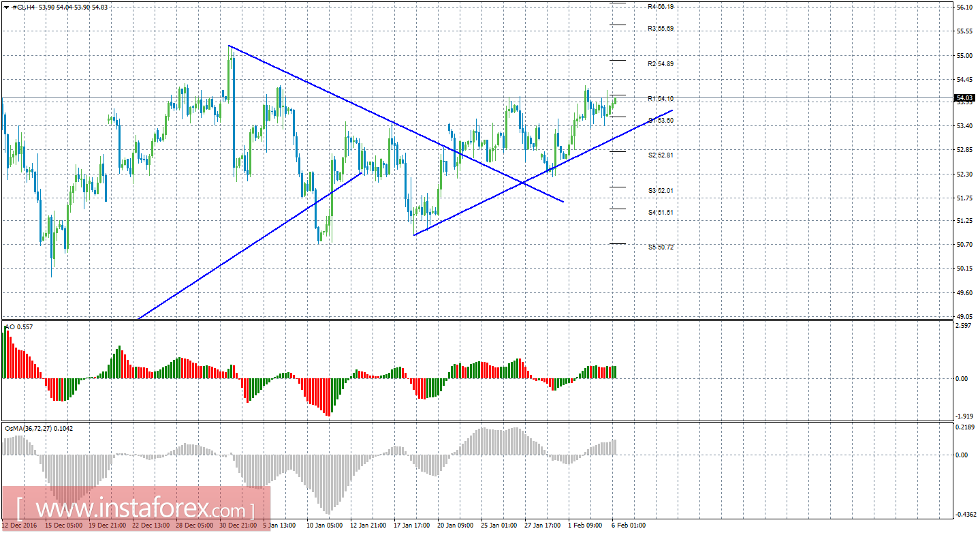Viewport: 980px width, 533px height.
Task: Select 52.30 on the price scale
Action: (964, 174)
